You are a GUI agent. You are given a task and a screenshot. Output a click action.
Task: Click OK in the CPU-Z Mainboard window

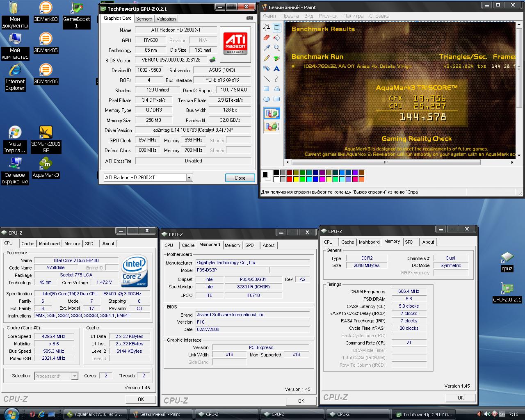pos(301,401)
